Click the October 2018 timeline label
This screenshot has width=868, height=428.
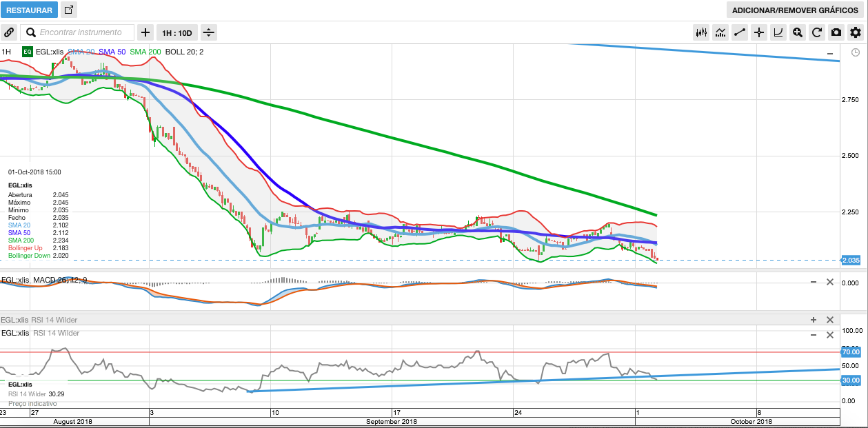tap(751, 421)
